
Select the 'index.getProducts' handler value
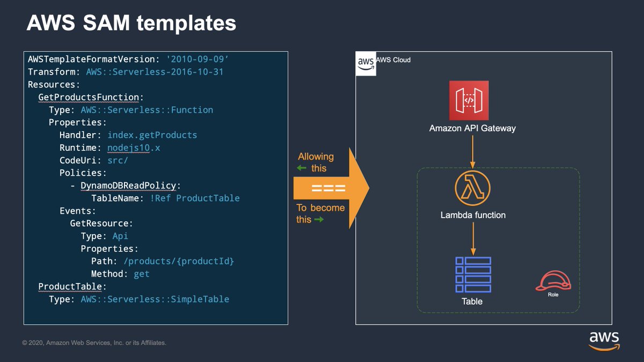coord(152,135)
